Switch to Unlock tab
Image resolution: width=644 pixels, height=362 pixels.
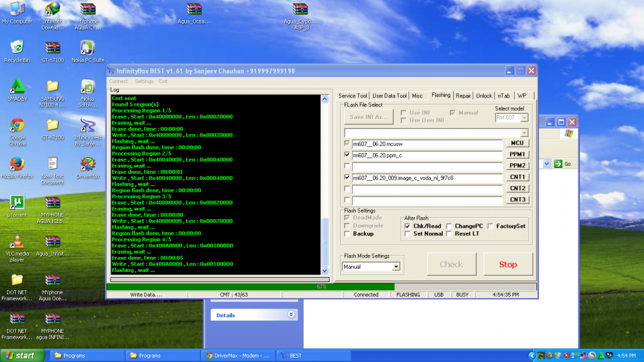coord(484,96)
